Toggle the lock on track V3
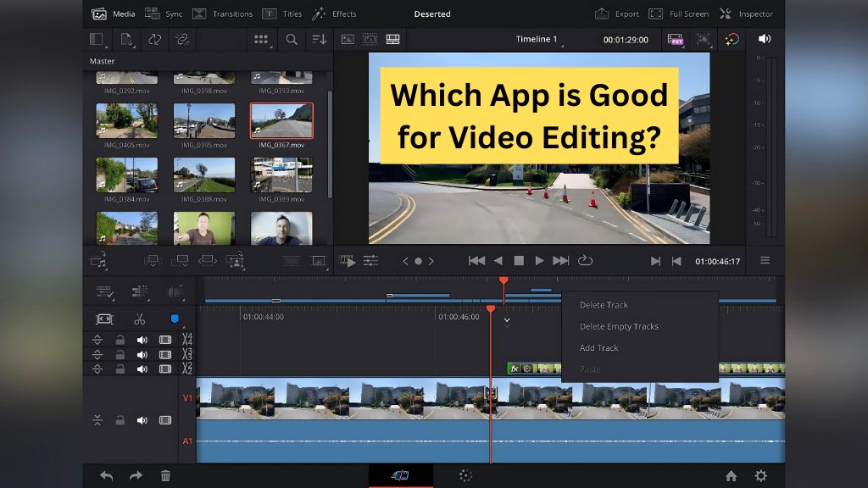The height and width of the screenshot is (488, 868). click(x=120, y=355)
